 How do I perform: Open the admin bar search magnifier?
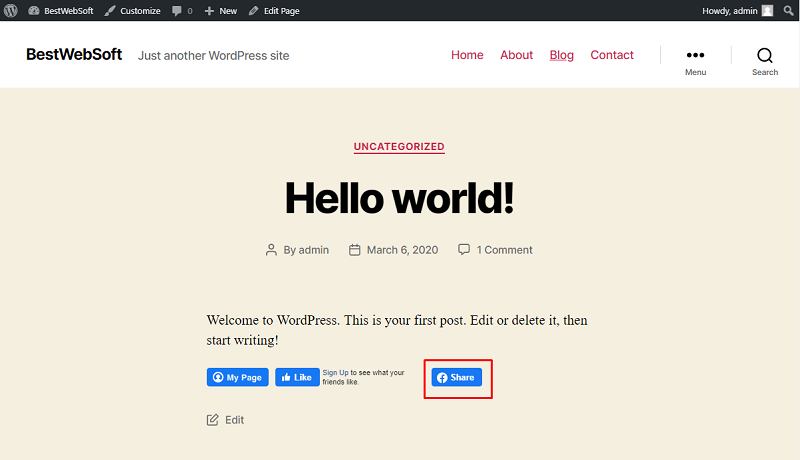click(788, 11)
